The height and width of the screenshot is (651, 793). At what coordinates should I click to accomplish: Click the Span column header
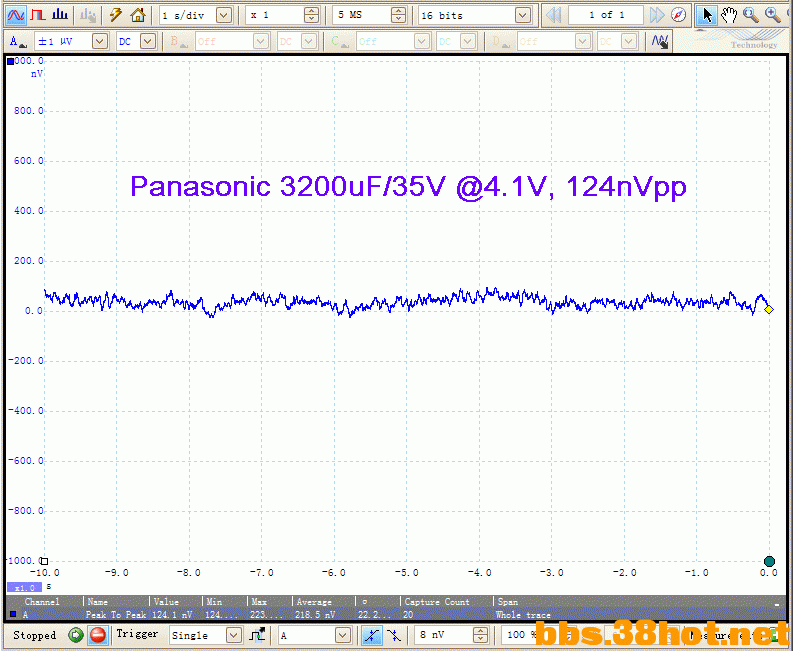coord(507,602)
